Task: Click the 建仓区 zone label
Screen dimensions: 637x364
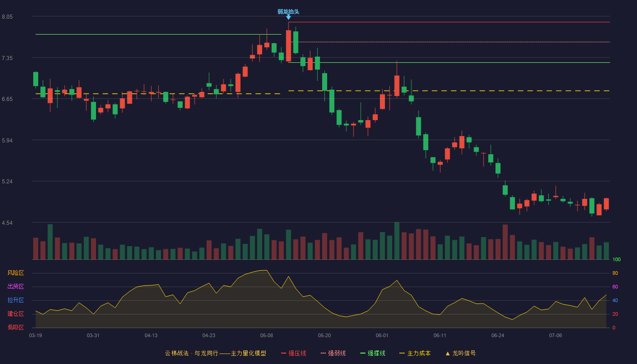Action: (15, 314)
